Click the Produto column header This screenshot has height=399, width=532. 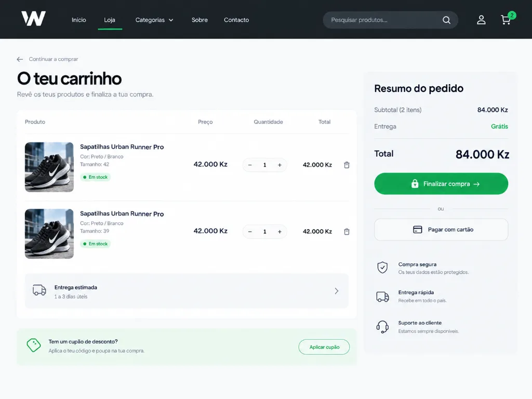point(35,122)
